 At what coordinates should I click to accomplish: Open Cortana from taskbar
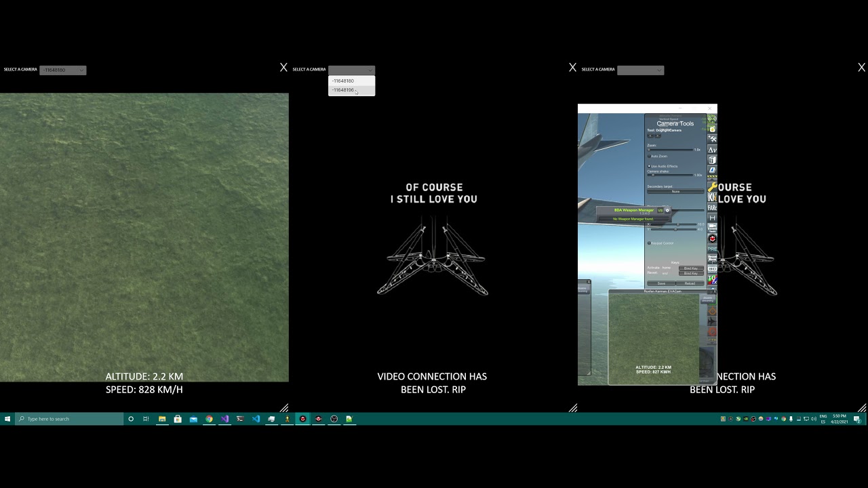[x=131, y=419]
